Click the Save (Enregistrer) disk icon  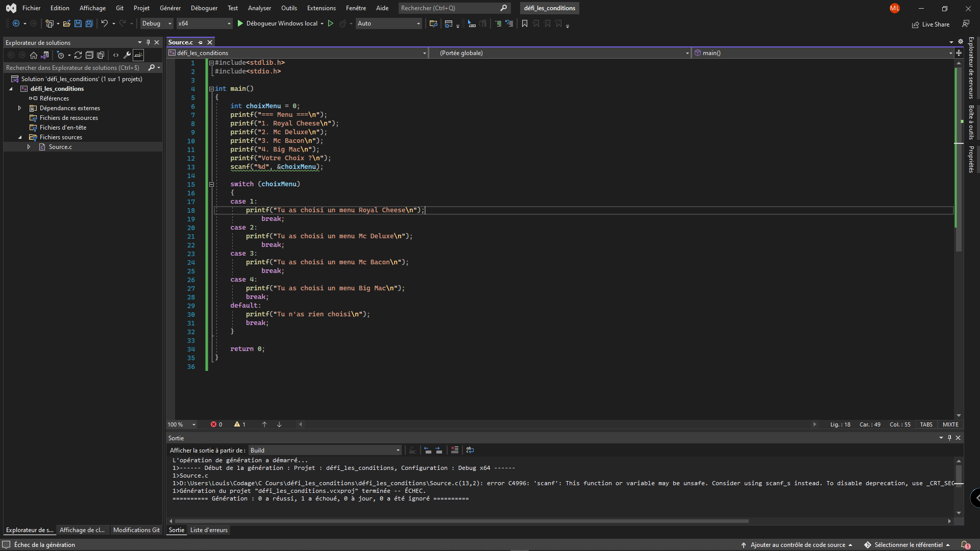78,23
